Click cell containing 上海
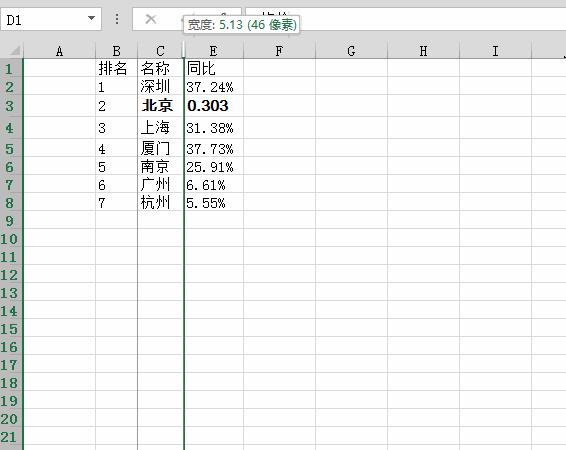 (x=161, y=127)
